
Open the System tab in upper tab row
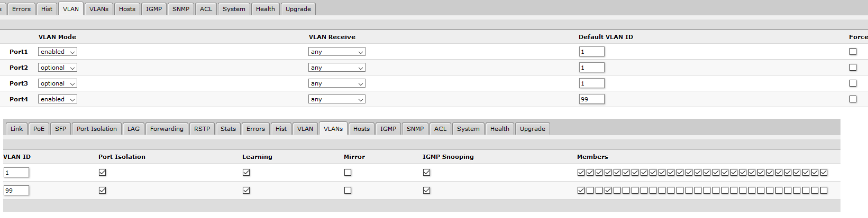(x=234, y=9)
